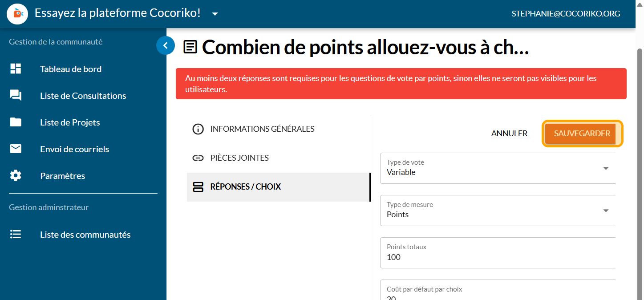Image resolution: width=644 pixels, height=300 pixels.
Task: Click the Paramètres gear icon
Action: 16,176
